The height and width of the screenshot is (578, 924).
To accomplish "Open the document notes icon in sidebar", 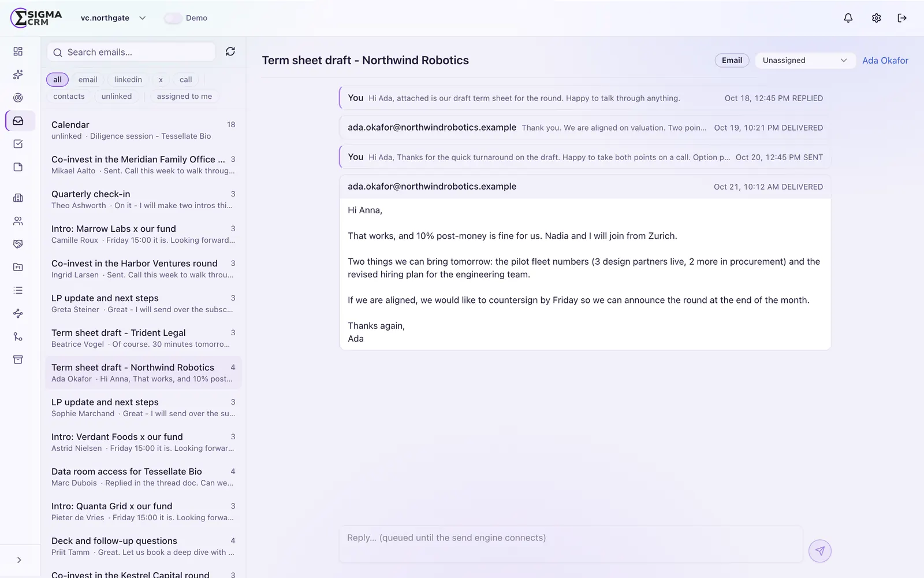I will (18, 167).
